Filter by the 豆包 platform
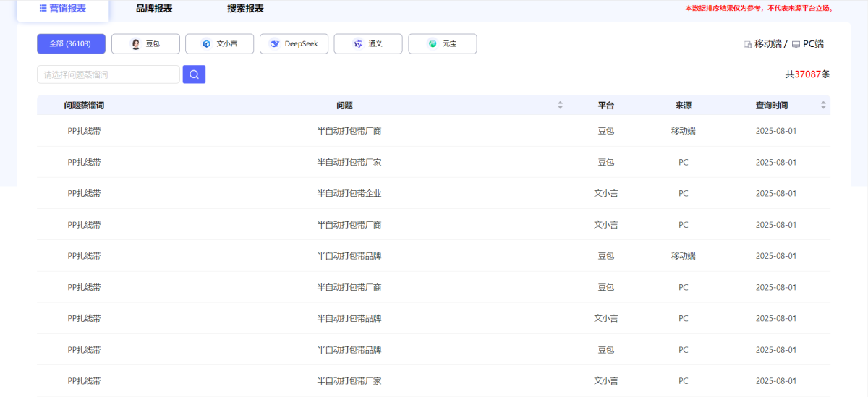The width and height of the screenshot is (868, 397). (x=145, y=44)
